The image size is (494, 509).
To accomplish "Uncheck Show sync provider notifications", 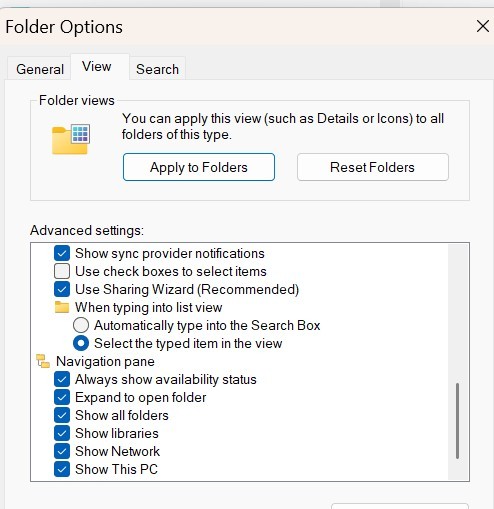I will pos(62,253).
